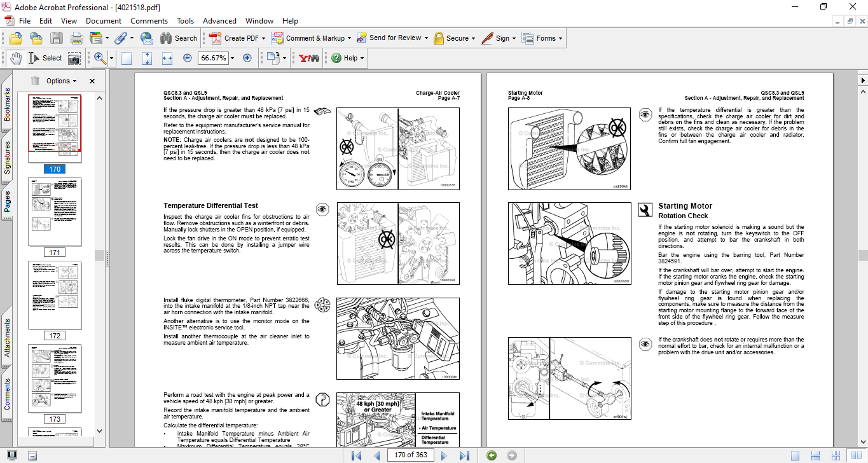The height and width of the screenshot is (463, 868).
Task: Go to first page button
Action: pyautogui.click(x=357, y=455)
